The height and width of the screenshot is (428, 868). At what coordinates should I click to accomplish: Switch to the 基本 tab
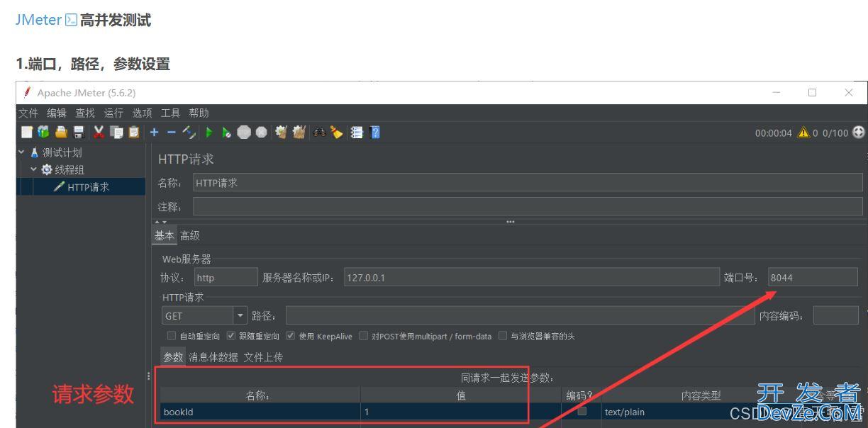165,236
